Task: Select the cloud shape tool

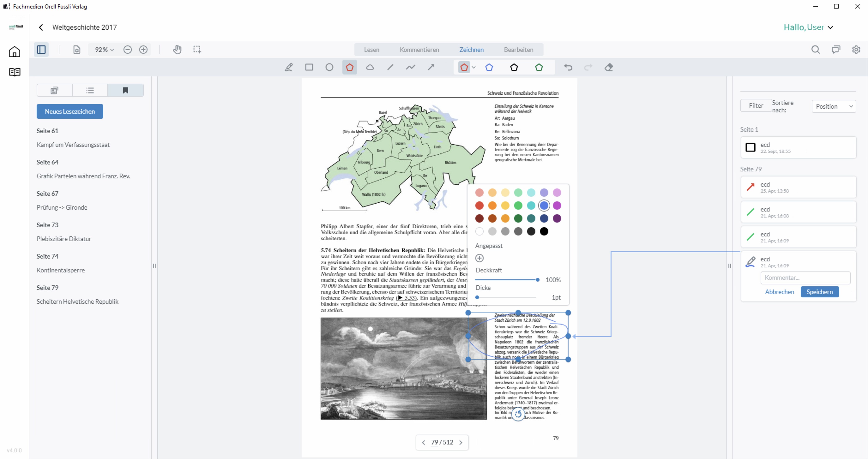Action: click(x=370, y=67)
